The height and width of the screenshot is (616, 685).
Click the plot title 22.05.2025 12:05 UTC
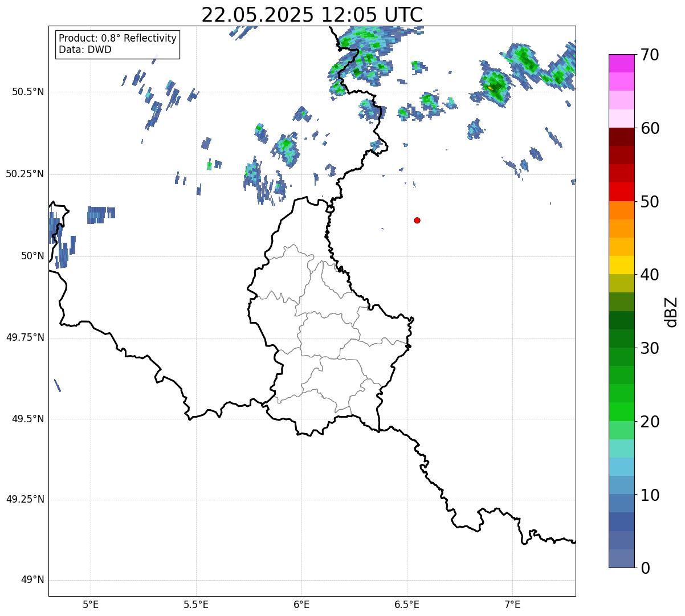coord(312,15)
